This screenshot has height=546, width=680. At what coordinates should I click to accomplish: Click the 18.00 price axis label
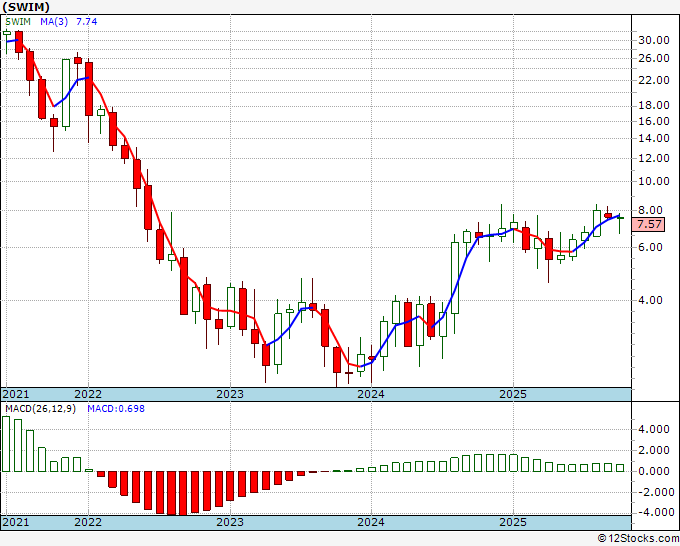654,105
